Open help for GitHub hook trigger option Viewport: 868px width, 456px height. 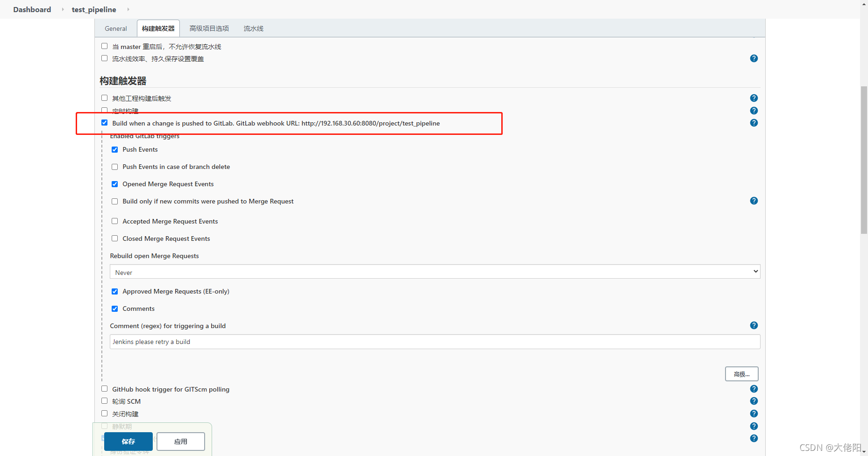click(754, 389)
